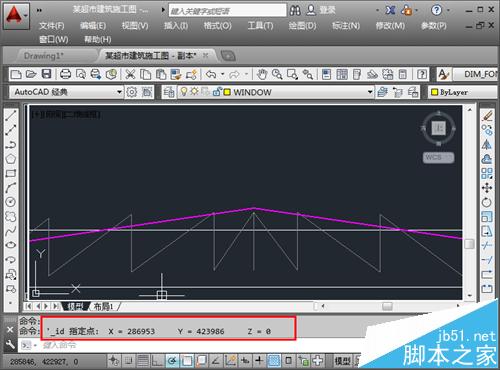The height and width of the screenshot is (370, 500).
Task: Click the Copy icon in toolbar
Action: [145, 74]
